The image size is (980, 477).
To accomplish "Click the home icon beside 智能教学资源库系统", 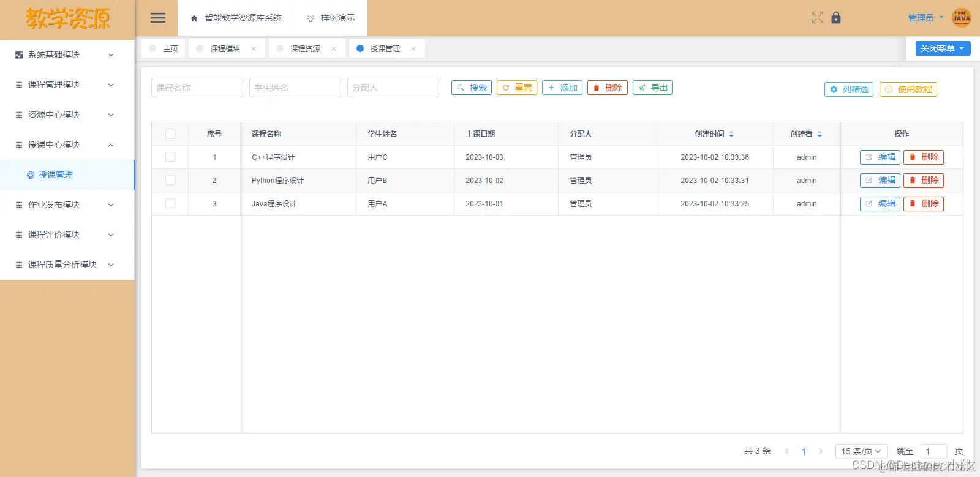I will [194, 18].
